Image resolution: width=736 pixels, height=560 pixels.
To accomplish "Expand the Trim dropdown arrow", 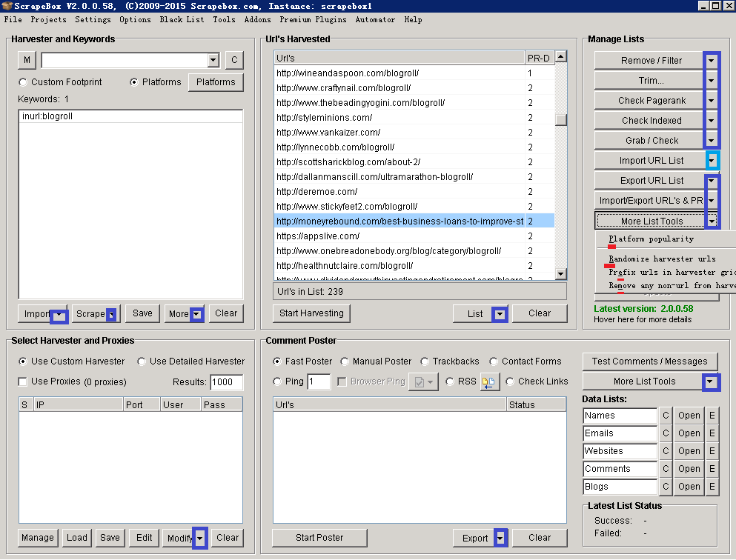I will tap(712, 81).
